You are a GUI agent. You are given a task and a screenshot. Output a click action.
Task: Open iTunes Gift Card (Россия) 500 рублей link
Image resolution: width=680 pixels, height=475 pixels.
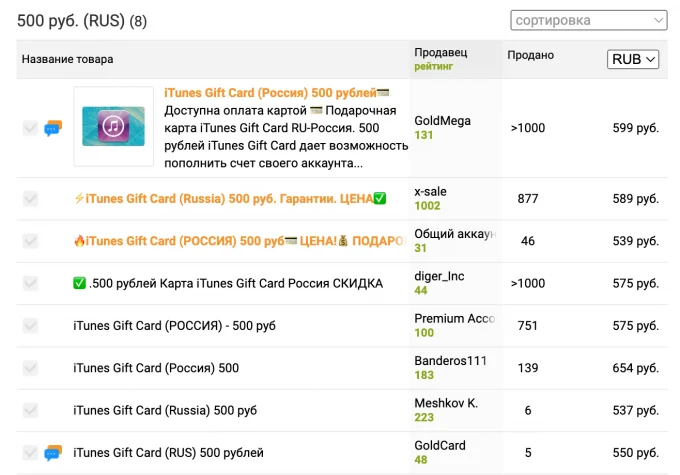[x=270, y=93]
